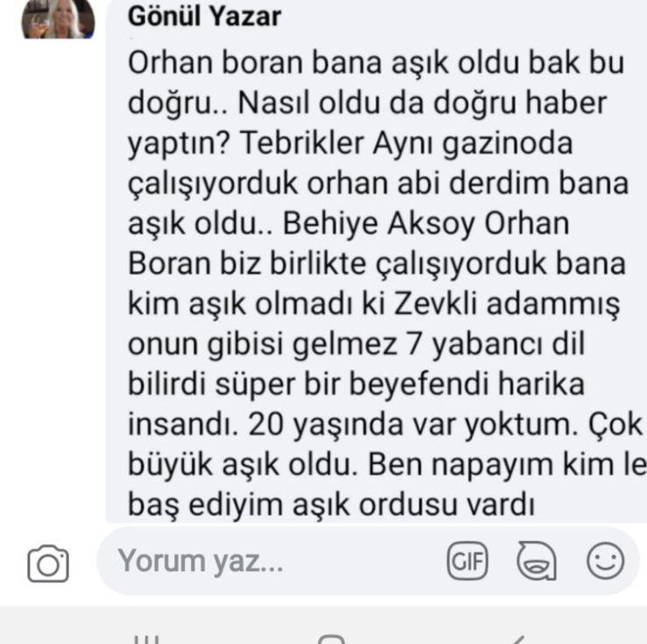Tap the text '7 yabancı dil' in comment
The height and width of the screenshot is (644, 647).
[496, 344]
